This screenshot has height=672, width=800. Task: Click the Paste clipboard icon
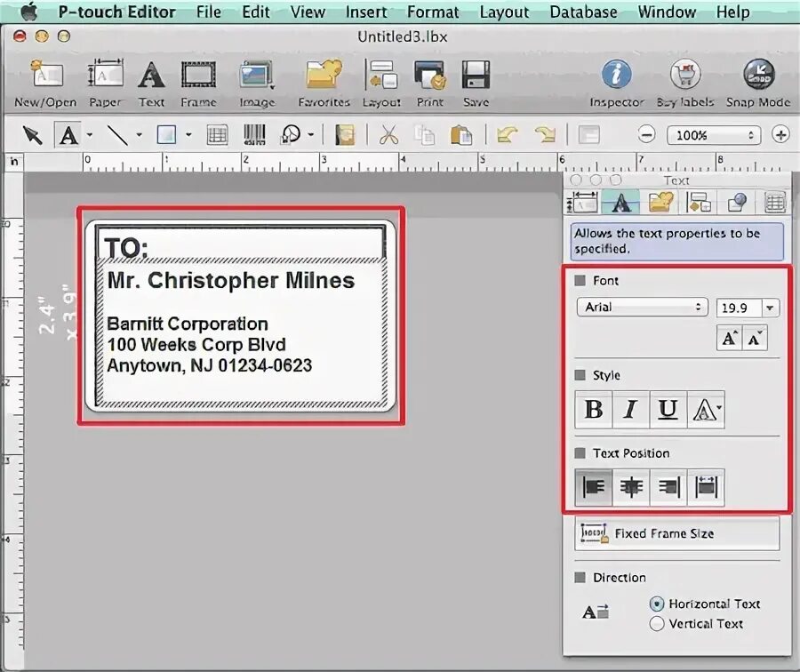point(460,135)
